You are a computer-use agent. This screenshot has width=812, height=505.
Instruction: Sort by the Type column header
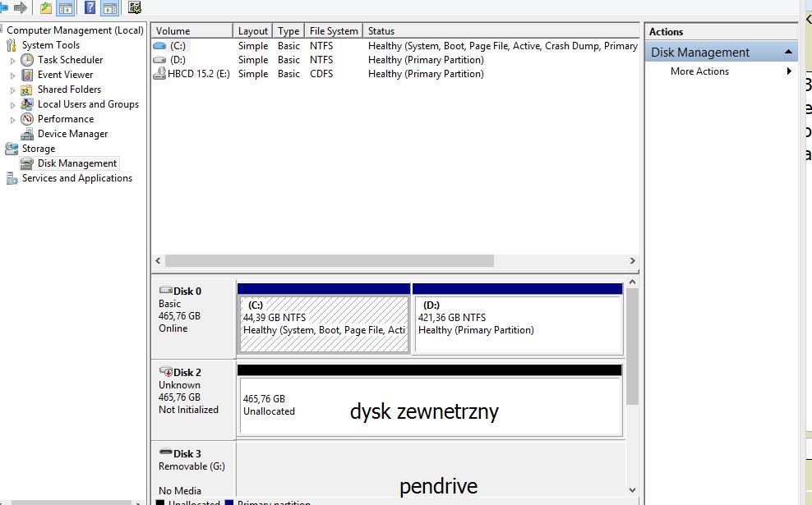[288, 31]
